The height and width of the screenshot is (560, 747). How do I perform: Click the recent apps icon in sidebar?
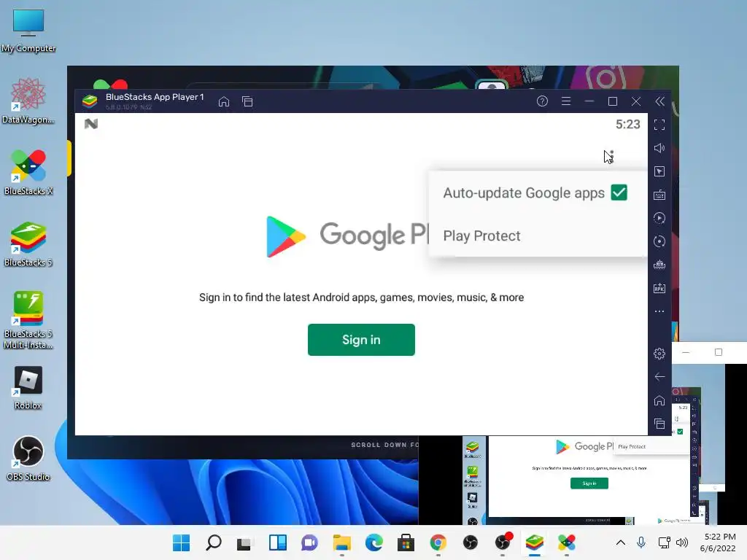659,424
